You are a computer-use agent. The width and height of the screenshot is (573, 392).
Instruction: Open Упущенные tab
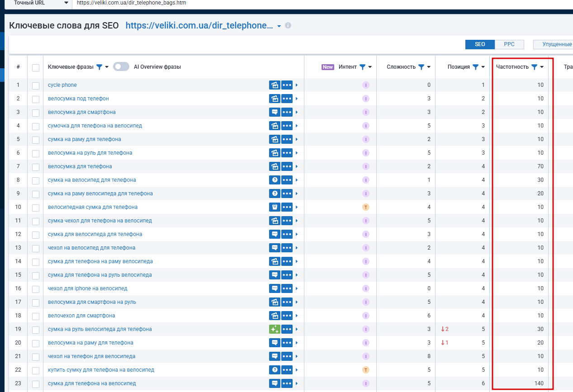coord(553,44)
